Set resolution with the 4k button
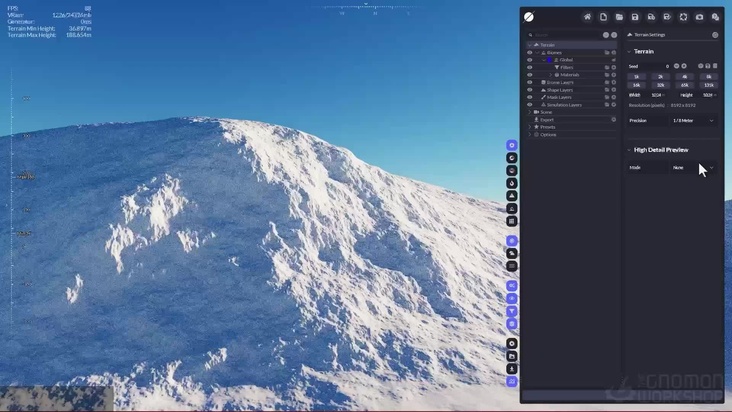Viewport: 732px width, 412px height. (685, 77)
